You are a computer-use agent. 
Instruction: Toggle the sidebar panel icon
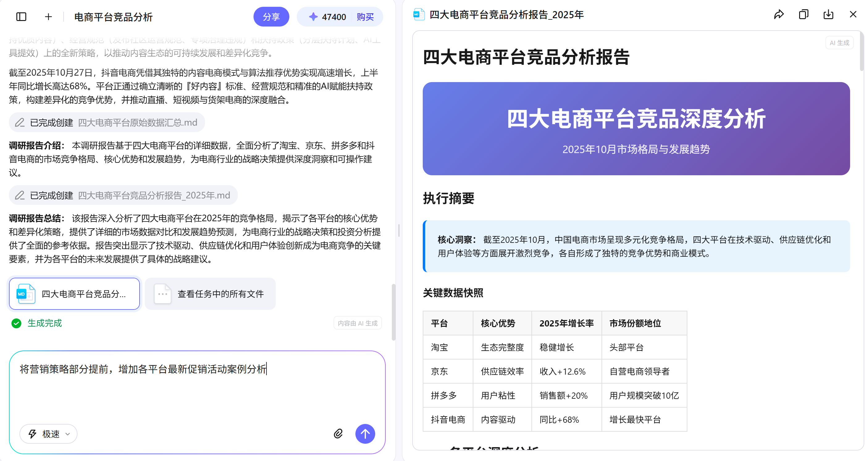(x=21, y=17)
